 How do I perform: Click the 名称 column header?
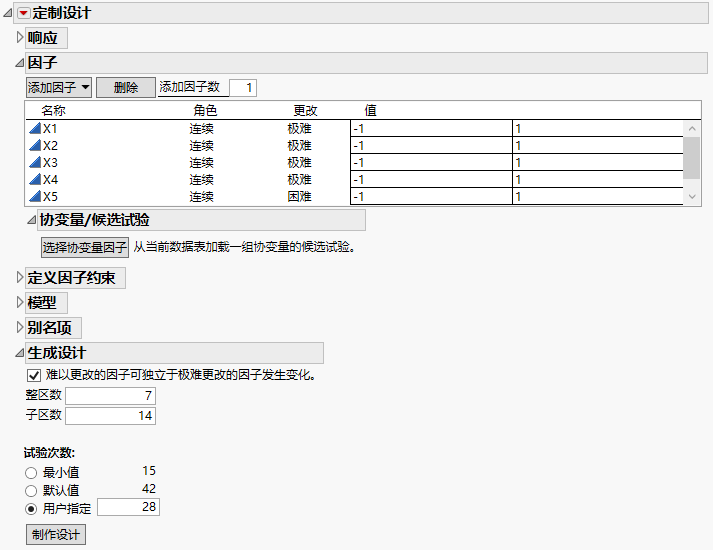tap(53, 110)
